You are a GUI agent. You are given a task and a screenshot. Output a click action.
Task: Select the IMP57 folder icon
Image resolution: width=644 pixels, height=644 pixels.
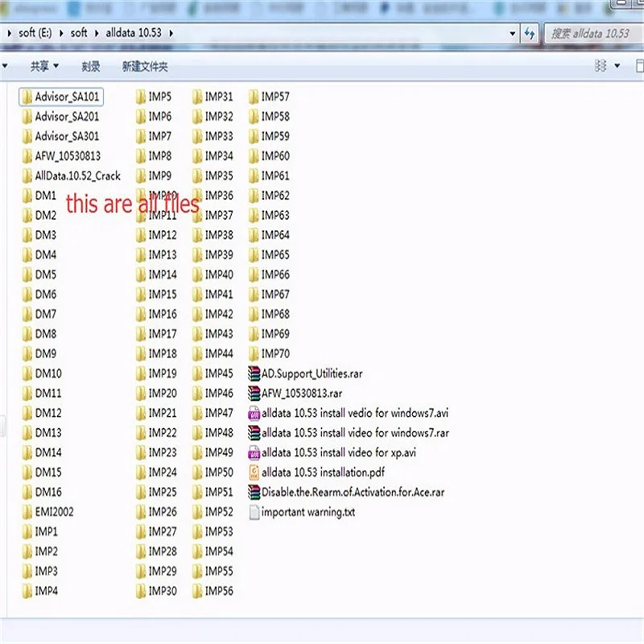(254, 97)
